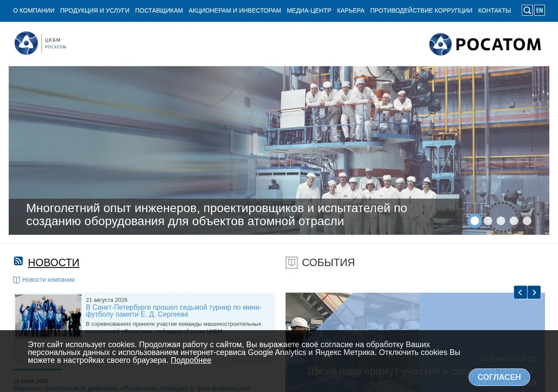Open the search magnifier icon

(527, 10)
